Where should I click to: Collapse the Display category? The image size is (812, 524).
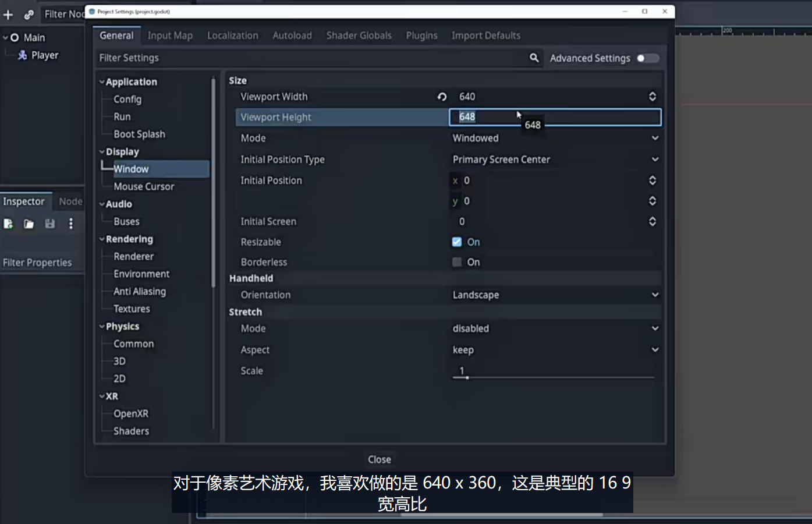point(102,152)
